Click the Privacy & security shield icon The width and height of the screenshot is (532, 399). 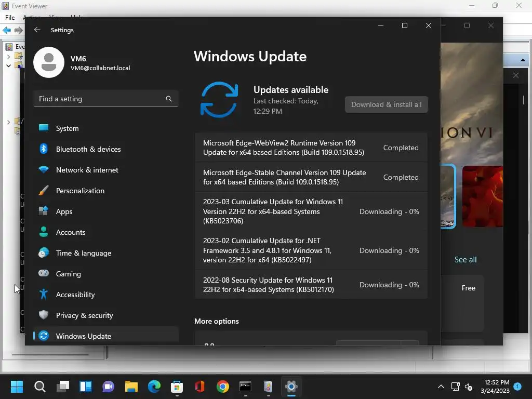(x=44, y=315)
